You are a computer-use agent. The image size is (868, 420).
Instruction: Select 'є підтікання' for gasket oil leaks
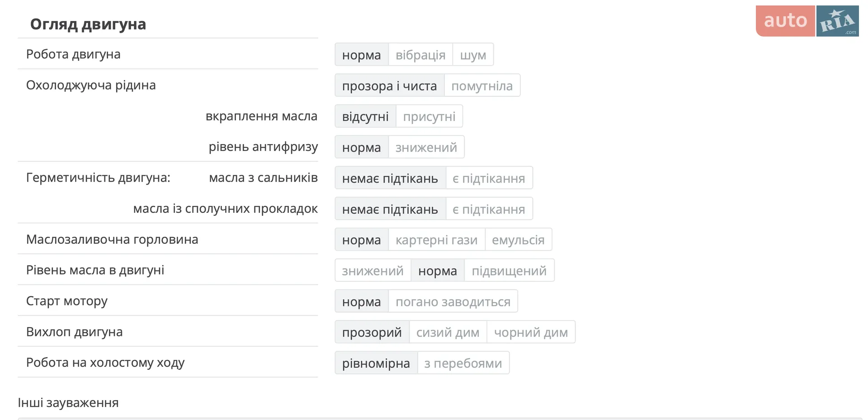(489, 209)
